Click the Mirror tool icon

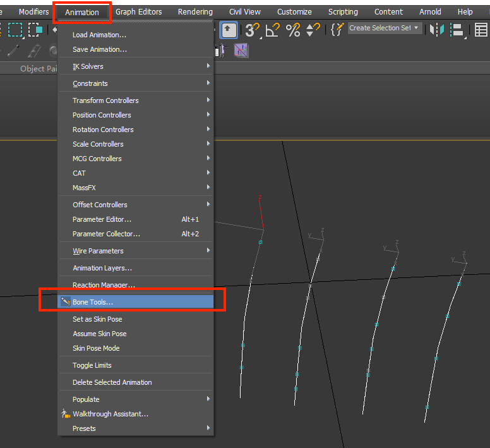point(436,30)
